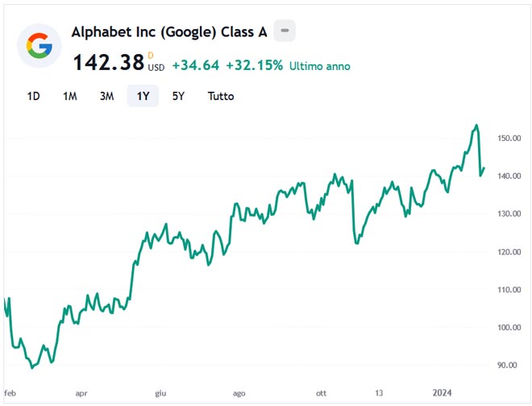Select the 1D time range tab
Screen dimensions: 532x406
33,96
